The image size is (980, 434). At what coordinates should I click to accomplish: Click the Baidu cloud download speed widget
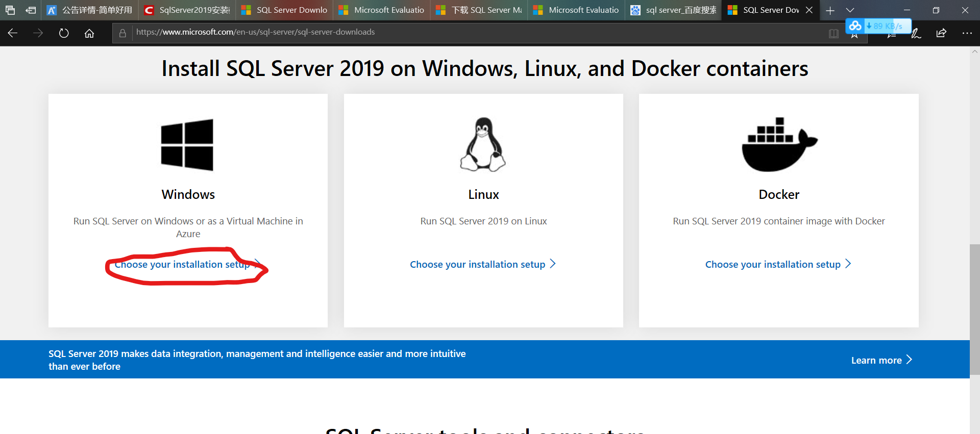pyautogui.click(x=878, y=26)
